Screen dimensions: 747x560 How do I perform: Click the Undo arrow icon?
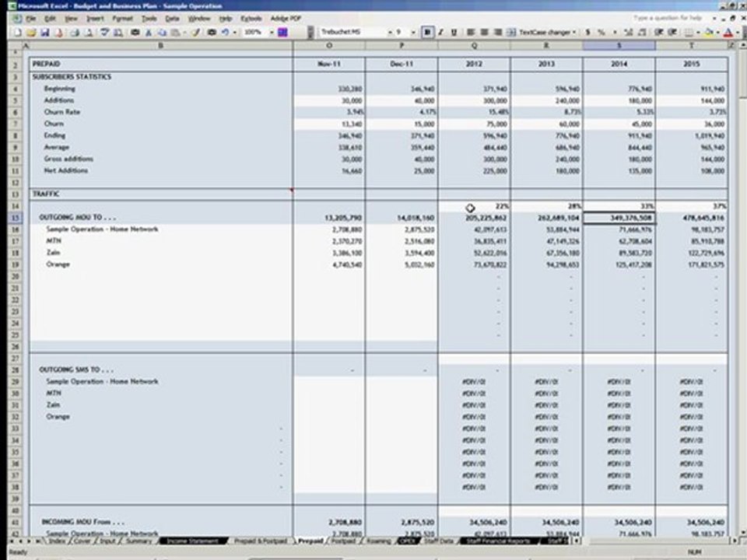click(225, 33)
